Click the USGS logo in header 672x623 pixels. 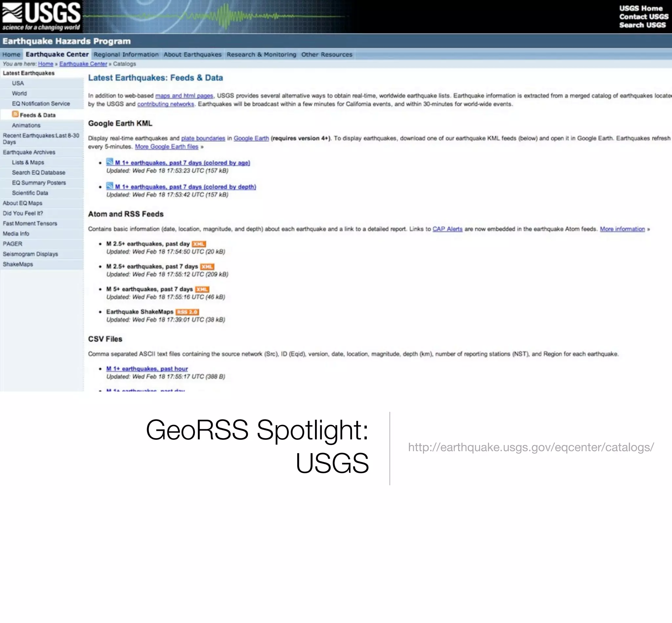[x=41, y=16]
